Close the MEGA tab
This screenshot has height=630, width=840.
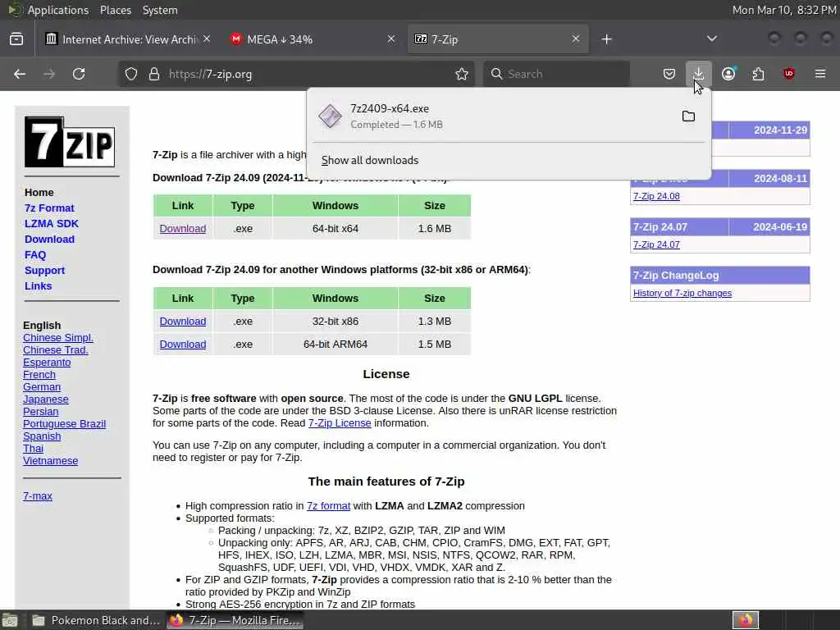[391, 39]
